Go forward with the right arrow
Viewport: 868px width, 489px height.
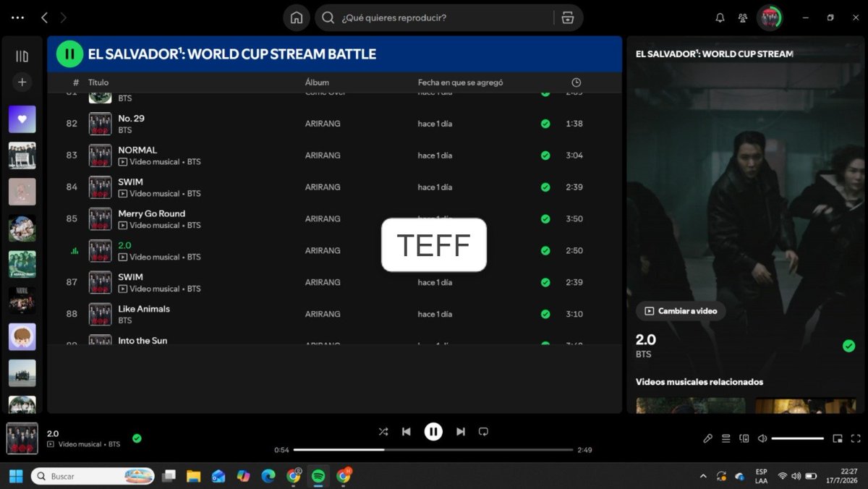point(64,17)
